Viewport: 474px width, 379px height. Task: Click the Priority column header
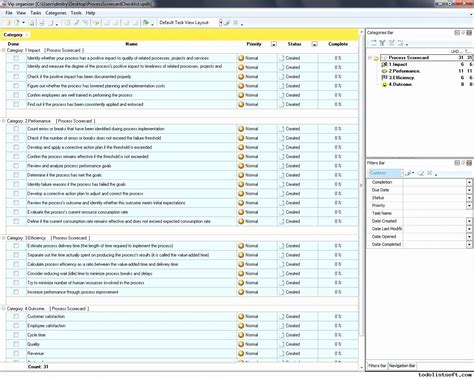pos(254,44)
